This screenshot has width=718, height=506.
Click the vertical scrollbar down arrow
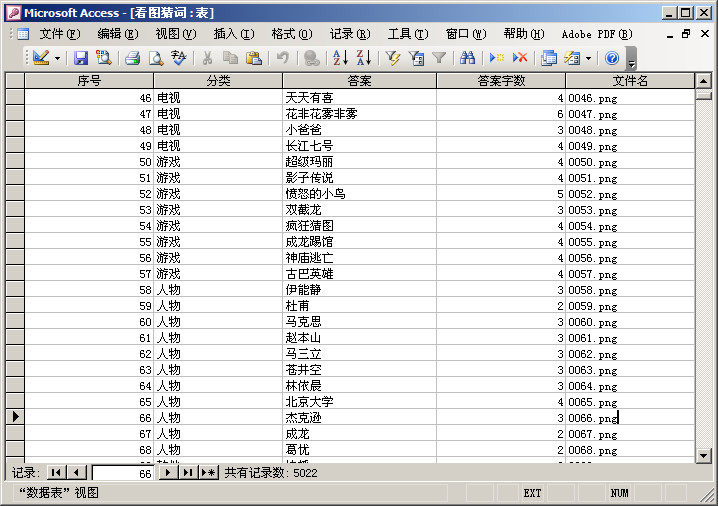[x=703, y=455]
